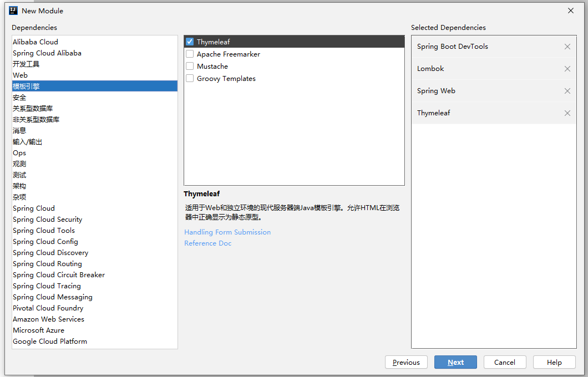
Task: Open the 输入/输出 category
Action: pyautogui.click(x=95, y=142)
